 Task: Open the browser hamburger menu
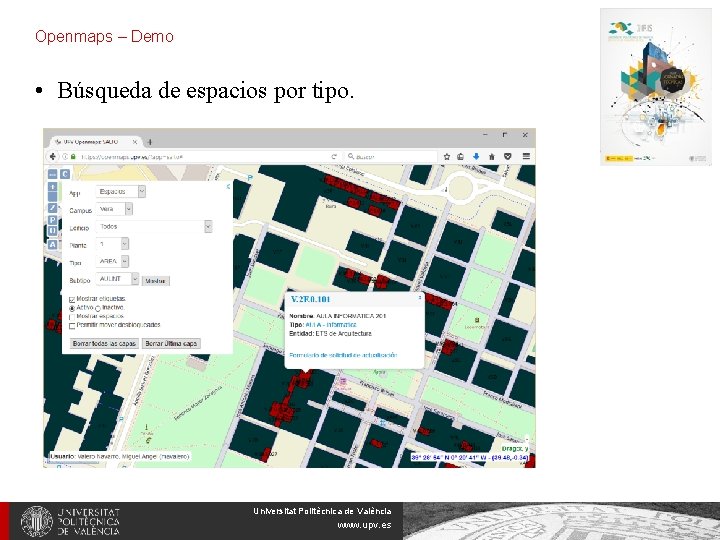526,156
